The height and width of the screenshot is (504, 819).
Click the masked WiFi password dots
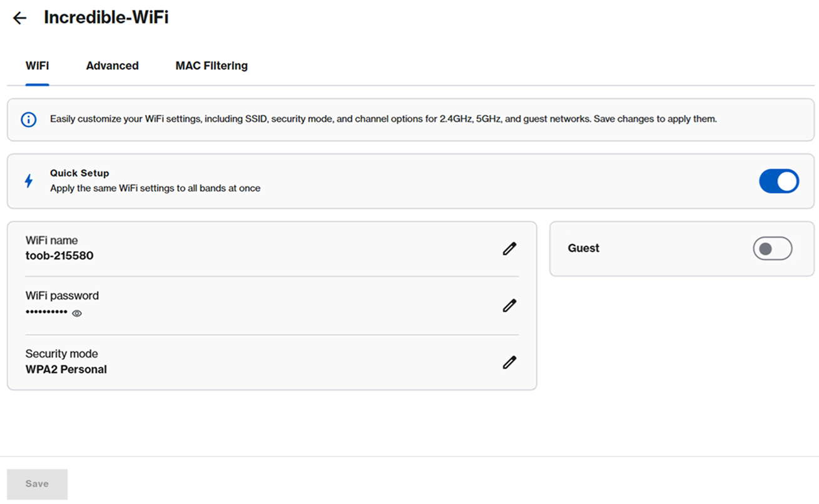point(46,313)
